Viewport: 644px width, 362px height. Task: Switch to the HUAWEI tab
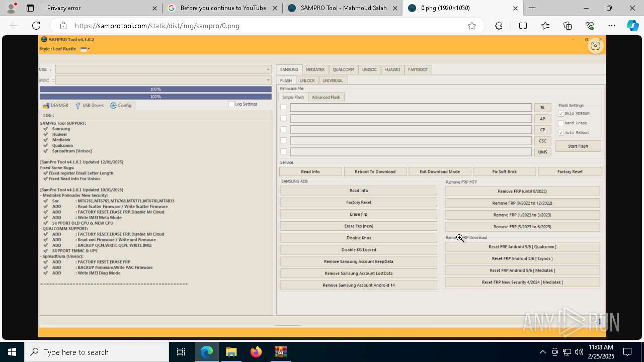[x=392, y=69]
